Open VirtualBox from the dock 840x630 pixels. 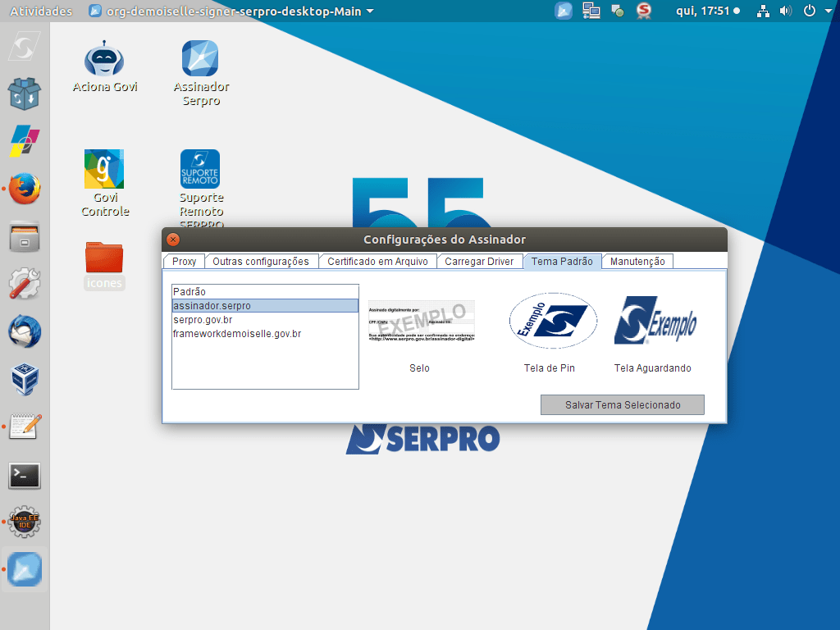click(x=25, y=380)
